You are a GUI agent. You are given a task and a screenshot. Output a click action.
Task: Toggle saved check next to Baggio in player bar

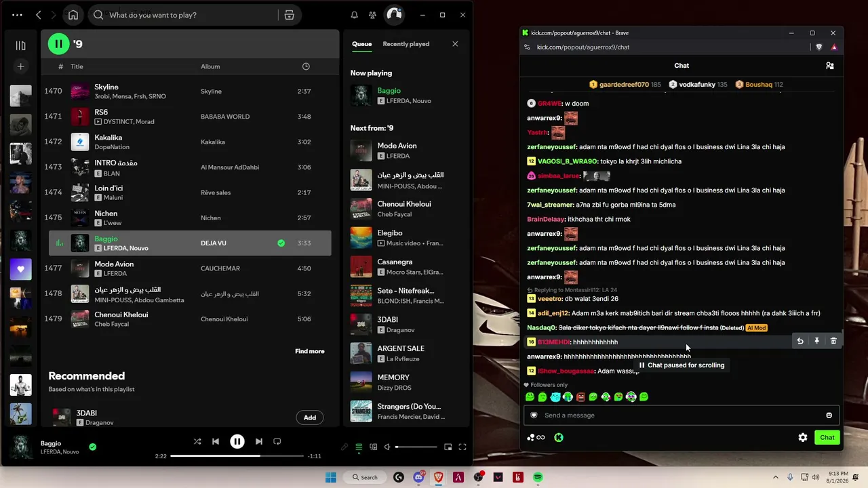click(x=92, y=447)
